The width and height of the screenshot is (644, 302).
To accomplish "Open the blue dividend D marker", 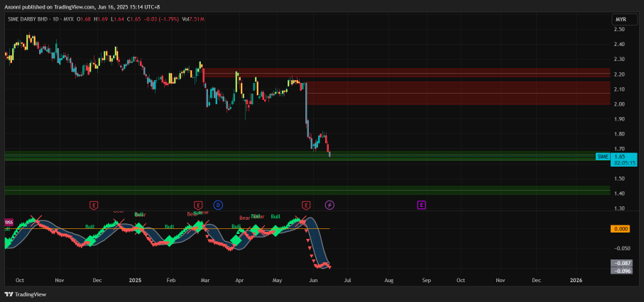I will [218, 205].
